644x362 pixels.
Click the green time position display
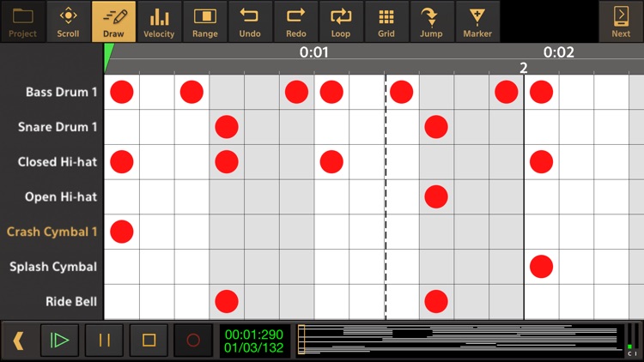[x=254, y=341]
